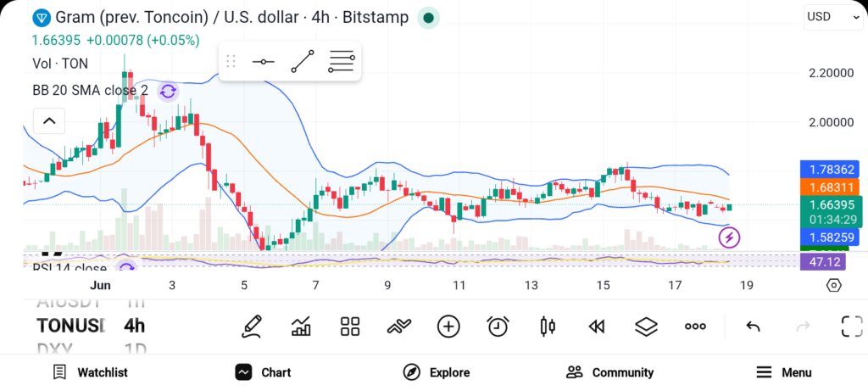868x391 pixels.
Task: Tap the 1.66395 current price label
Action: (832, 205)
